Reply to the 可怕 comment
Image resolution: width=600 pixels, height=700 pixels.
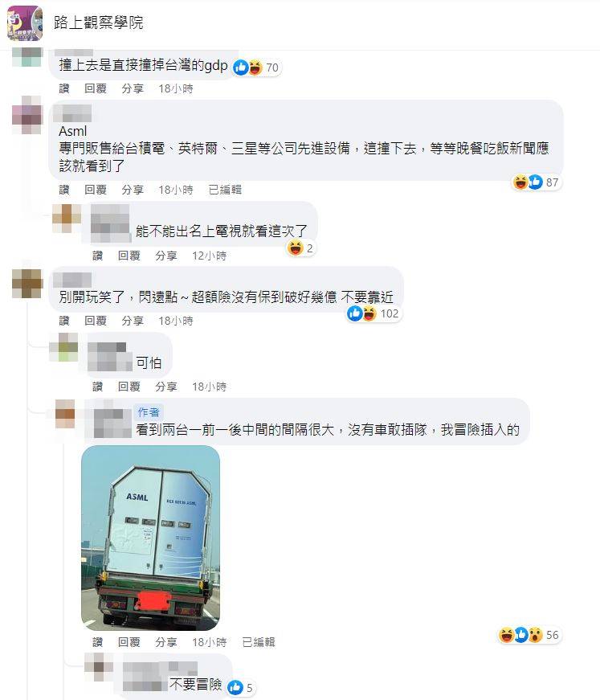click(x=129, y=386)
